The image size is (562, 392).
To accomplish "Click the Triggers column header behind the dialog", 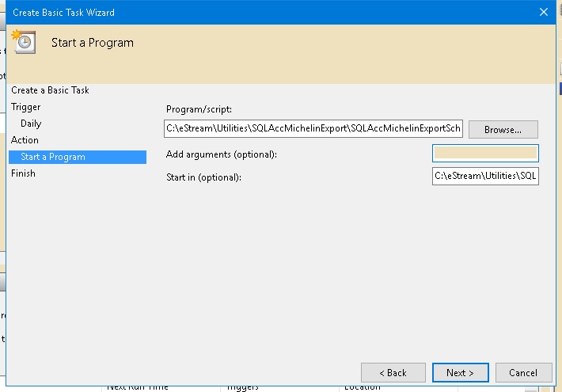I will [242, 387].
